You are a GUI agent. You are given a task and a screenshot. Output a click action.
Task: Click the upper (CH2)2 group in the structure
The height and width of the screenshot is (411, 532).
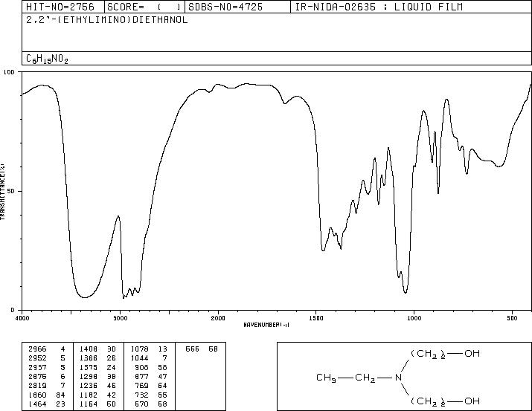[428, 354]
